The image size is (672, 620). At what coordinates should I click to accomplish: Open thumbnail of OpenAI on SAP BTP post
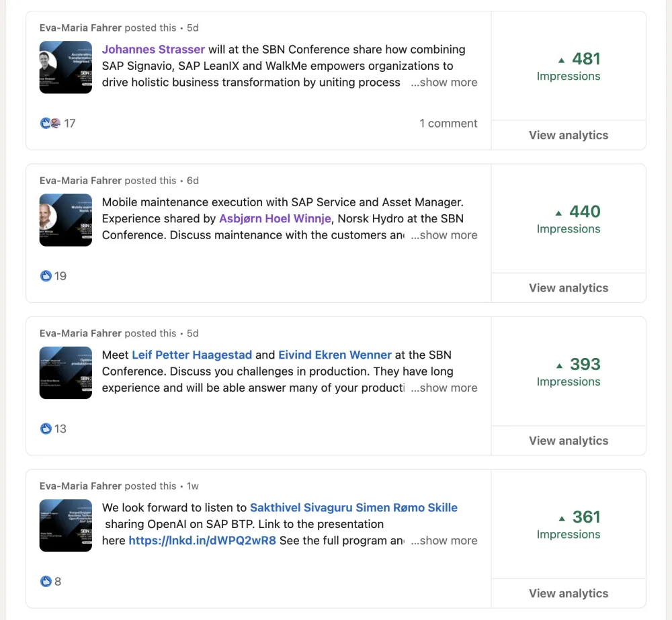[x=66, y=525]
